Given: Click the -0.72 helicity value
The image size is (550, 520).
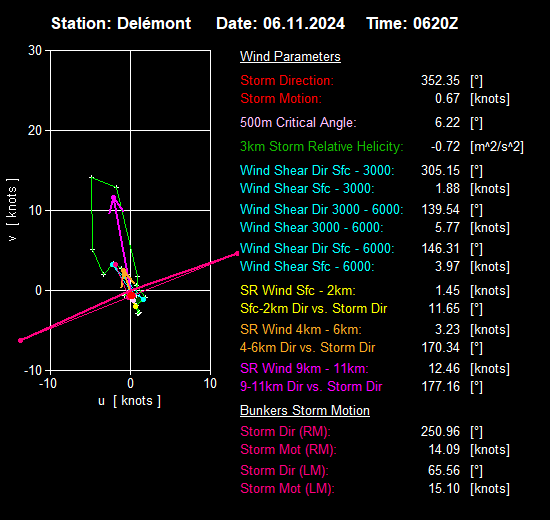Looking at the screenshot, I should click(445, 146).
